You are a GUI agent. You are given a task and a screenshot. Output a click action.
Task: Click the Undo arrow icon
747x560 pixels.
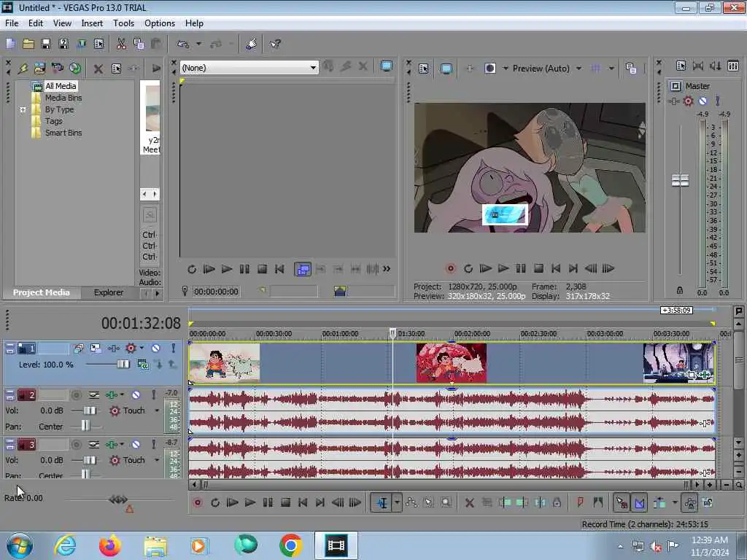(x=183, y=44)
